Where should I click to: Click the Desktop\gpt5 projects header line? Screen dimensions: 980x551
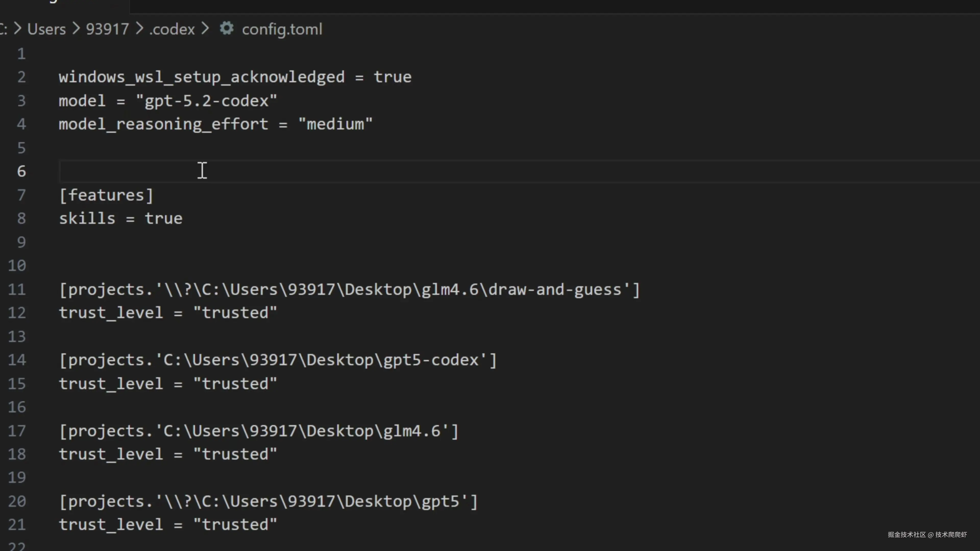tap(268, 502)
